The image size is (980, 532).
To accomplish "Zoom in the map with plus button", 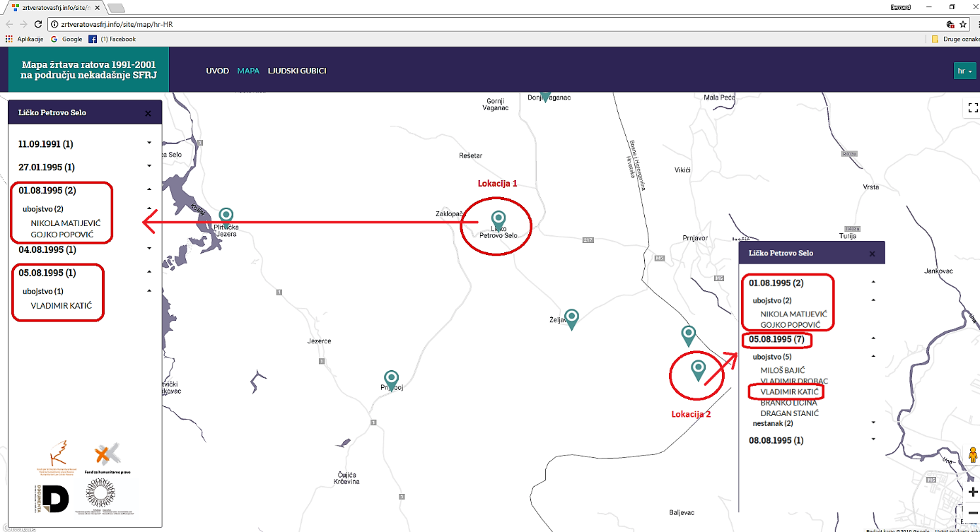I will click(972, 492).
